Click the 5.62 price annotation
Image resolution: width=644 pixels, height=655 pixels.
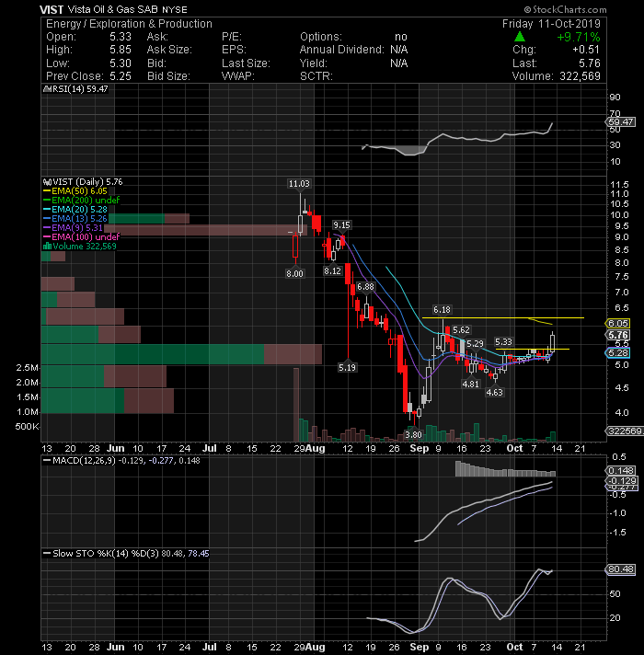point(461,330)
